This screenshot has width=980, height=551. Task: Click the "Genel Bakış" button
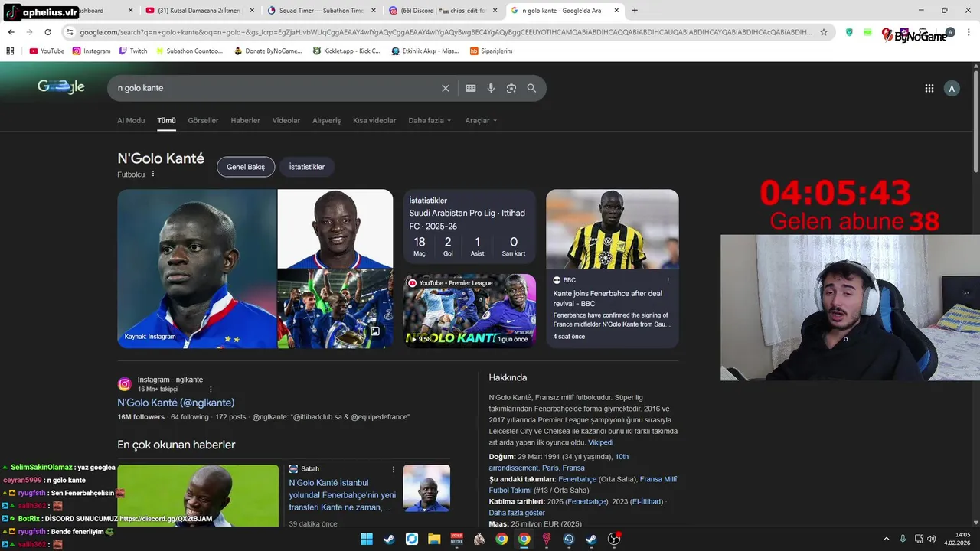tap(246, 167)
